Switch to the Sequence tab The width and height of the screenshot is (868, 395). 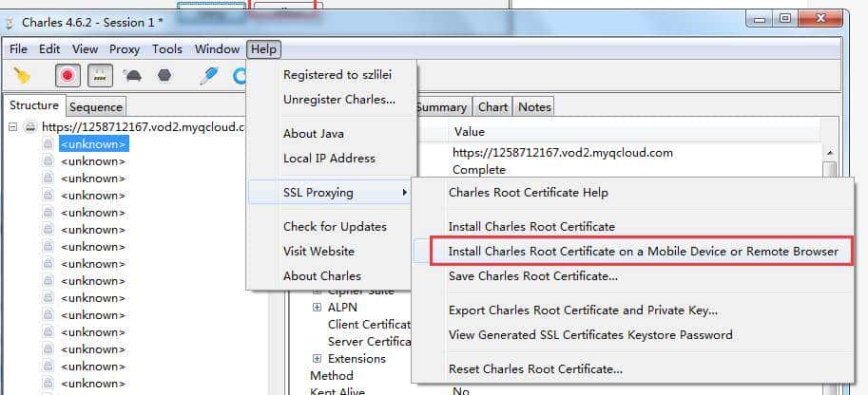tap(96, 106)
